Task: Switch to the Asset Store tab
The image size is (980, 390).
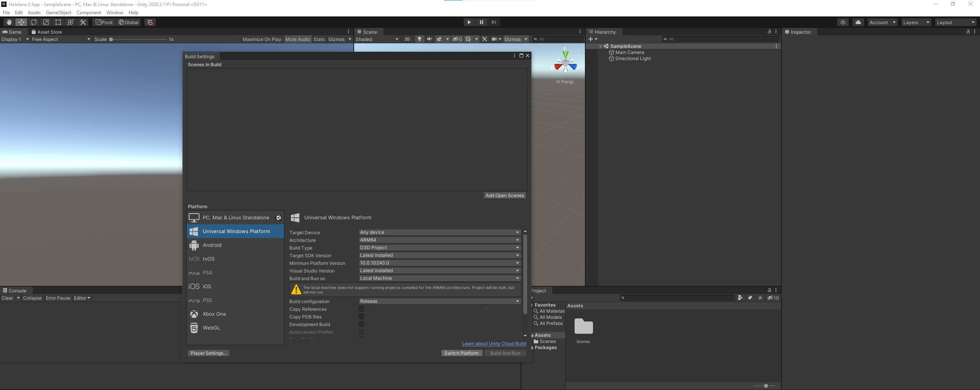Action: [47, 32]
